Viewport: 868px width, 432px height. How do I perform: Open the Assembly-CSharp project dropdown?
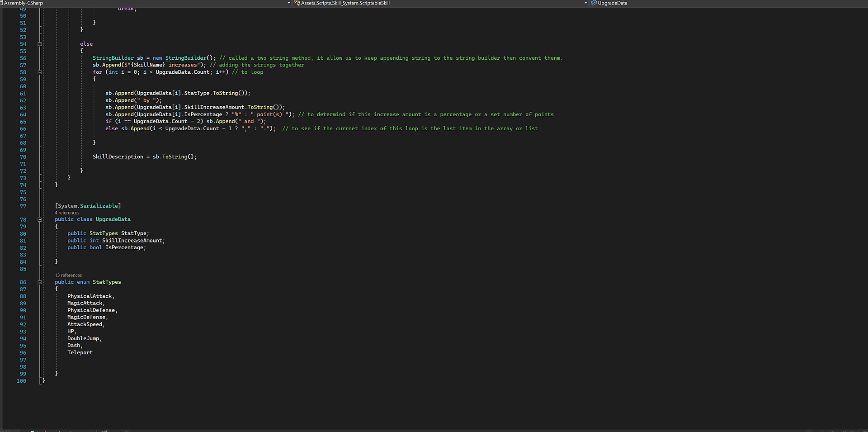(x=289, y=3)
